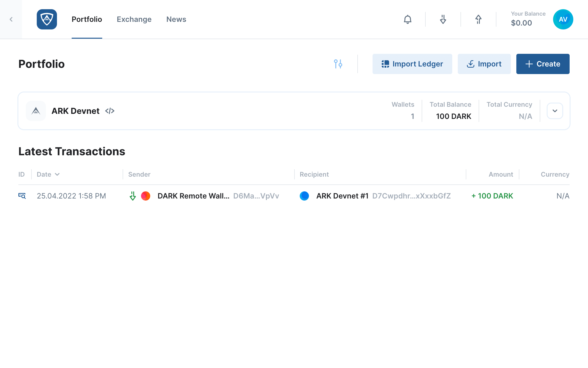Click the date 25.04.2022 1:58 PM
588x368 pixels.
point(71,196)
